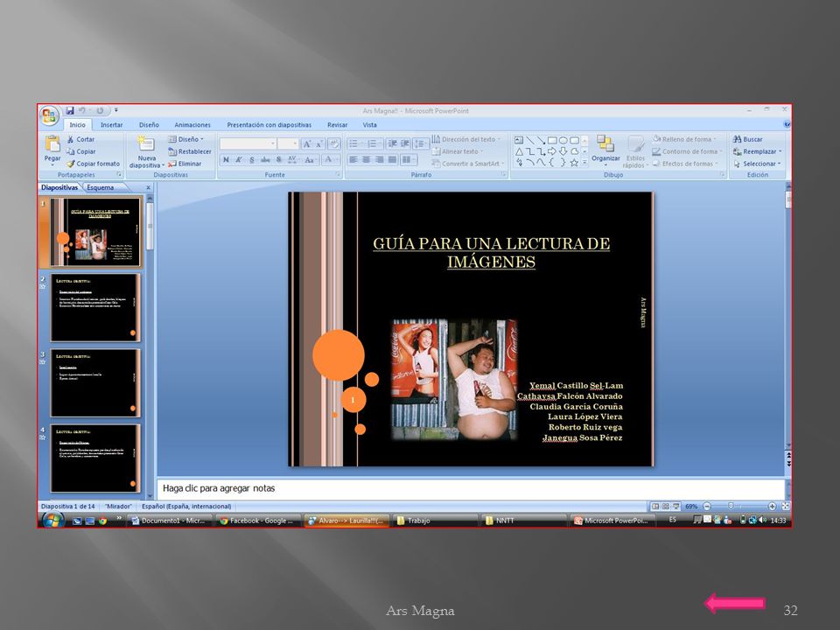Select the rectangle shape in gallery
Viewport: 840px width, 630px height.
552,140
